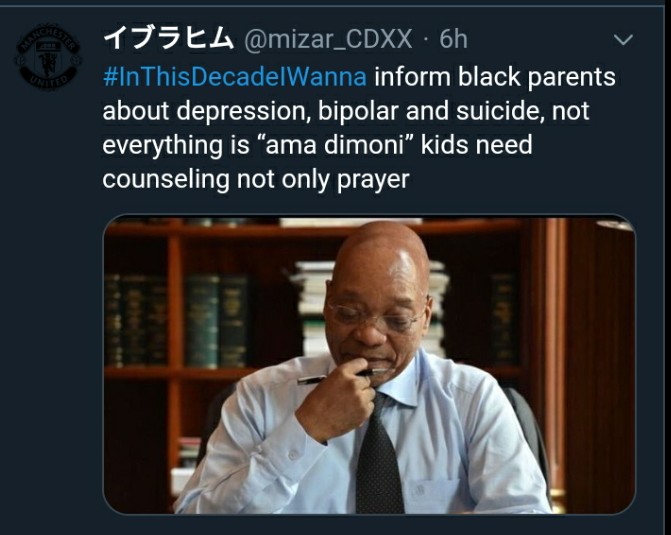Open the #InThisDecadeIWanna hashtag
The image size is (671, 535).
click(x=235, y=77)
